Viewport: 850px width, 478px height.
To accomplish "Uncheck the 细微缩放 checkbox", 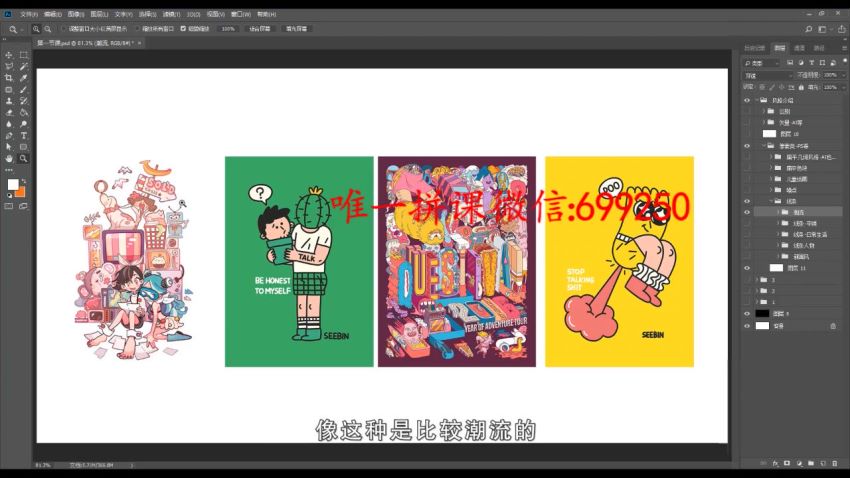I will [x=183, y=29].
